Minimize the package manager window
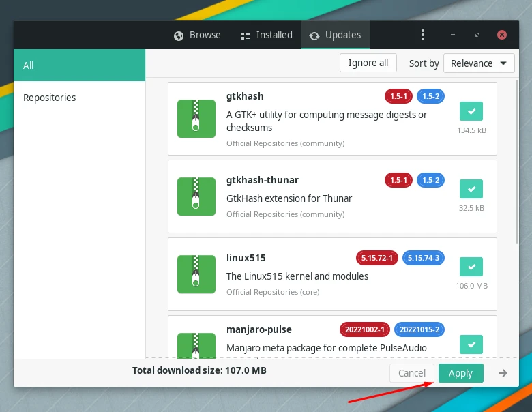The image size is (532, 412). (x=453, y=35)
